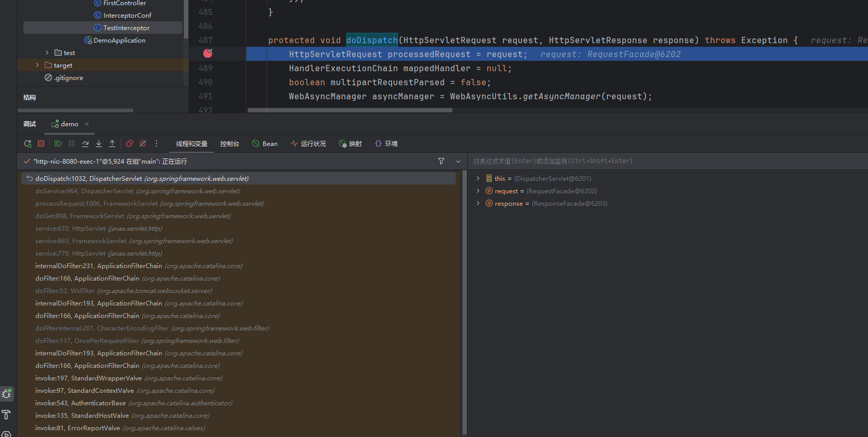Toggle the breakpoint on line 488
The height and width of the screenshot is (437, 868).
click(208, 54)
